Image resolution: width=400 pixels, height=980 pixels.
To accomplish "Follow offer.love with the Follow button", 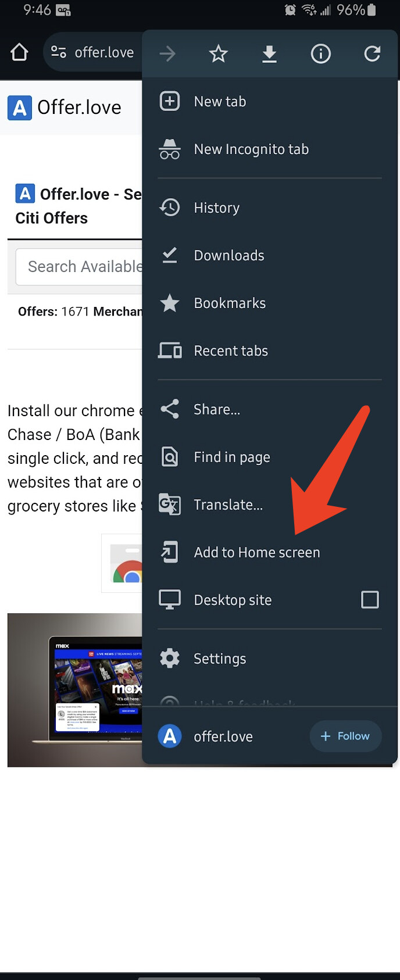I will tap(345, 736).
